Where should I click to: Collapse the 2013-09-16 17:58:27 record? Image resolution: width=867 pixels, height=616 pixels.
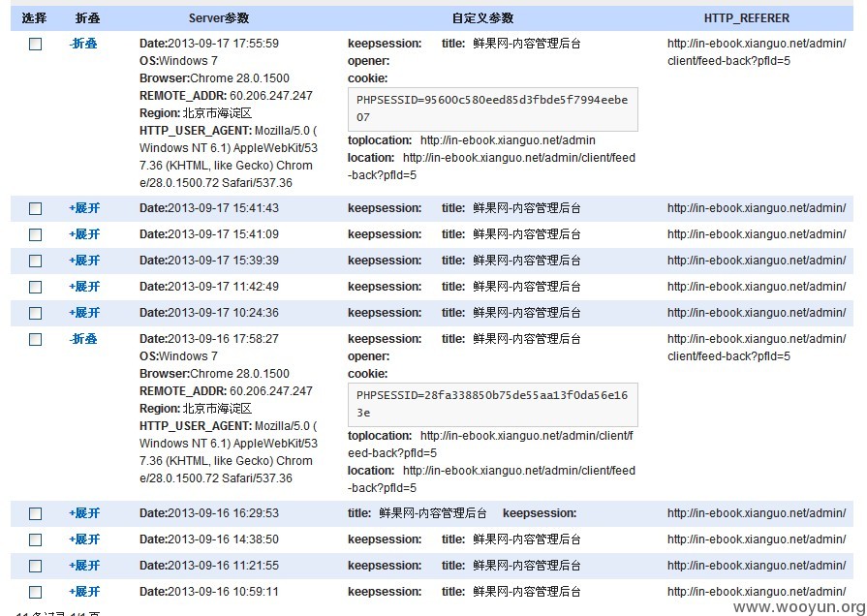[83, 338]
